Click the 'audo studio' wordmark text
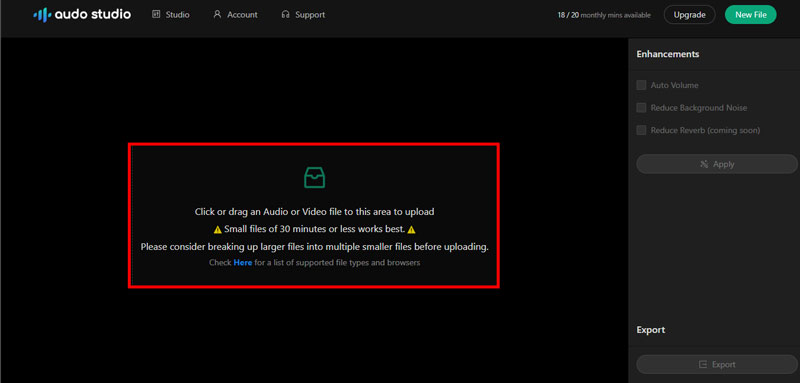Image resolution: width=800 pixels, height=383 pixels. click(x=93, y=15)
